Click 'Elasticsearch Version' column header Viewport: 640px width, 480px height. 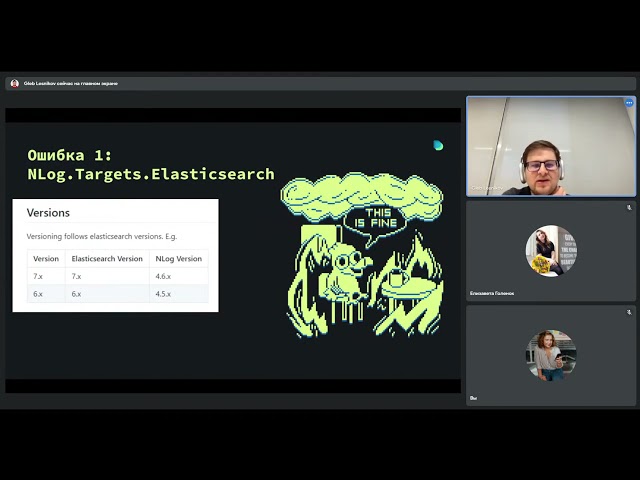pyautogui.click(x=107, y=258)
